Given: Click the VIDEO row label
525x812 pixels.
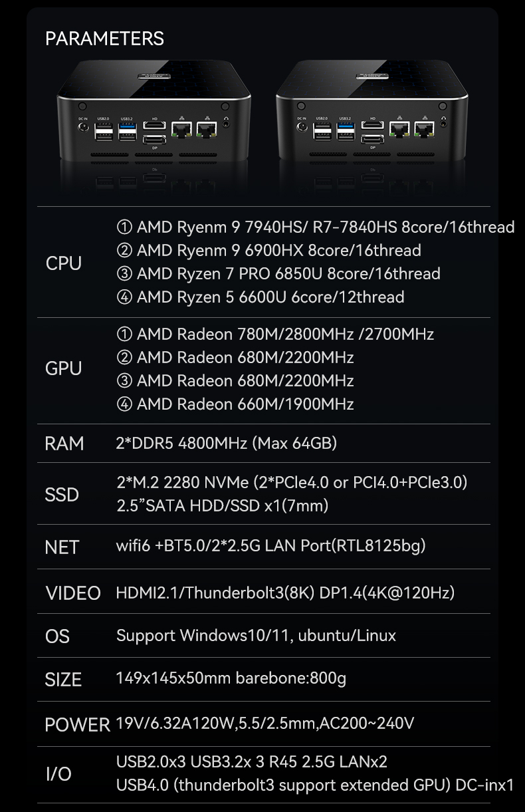Looking at the screenshot, I should pos(73,593).
